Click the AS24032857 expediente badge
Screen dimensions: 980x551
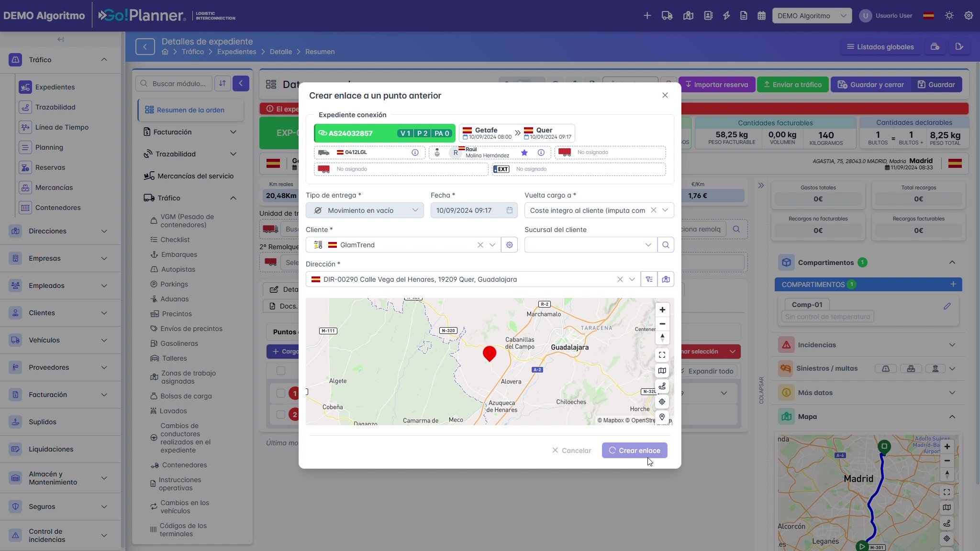point(384,133)
